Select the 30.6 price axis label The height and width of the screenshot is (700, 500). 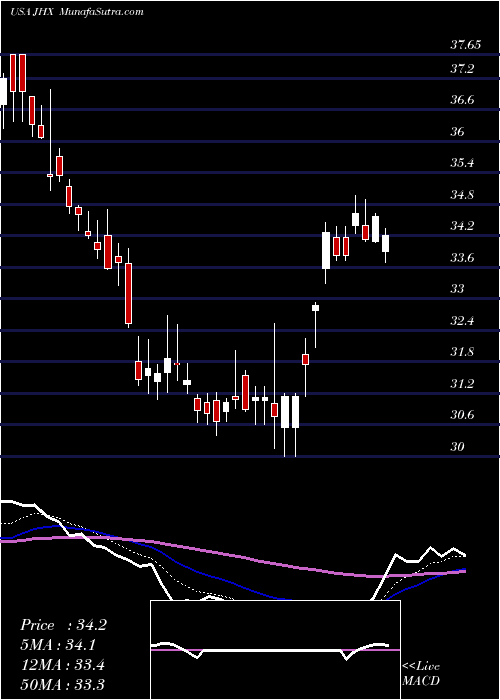coord(462,415)
